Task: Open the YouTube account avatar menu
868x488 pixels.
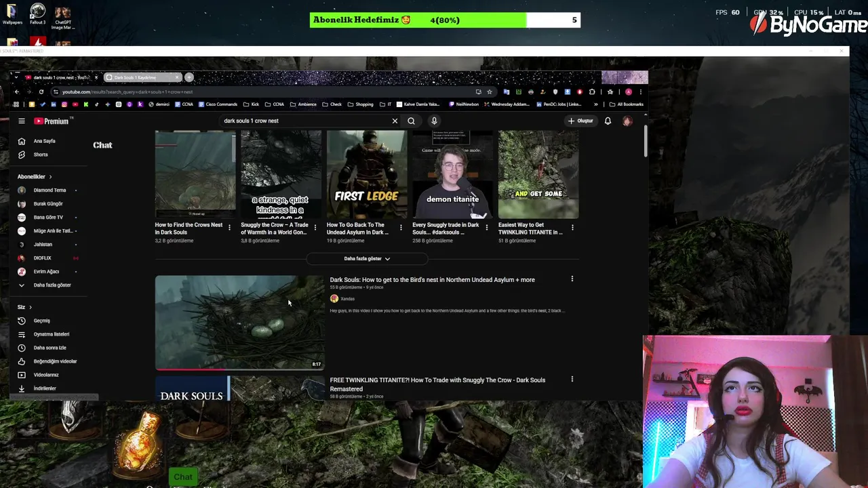Action: (627, 121)
